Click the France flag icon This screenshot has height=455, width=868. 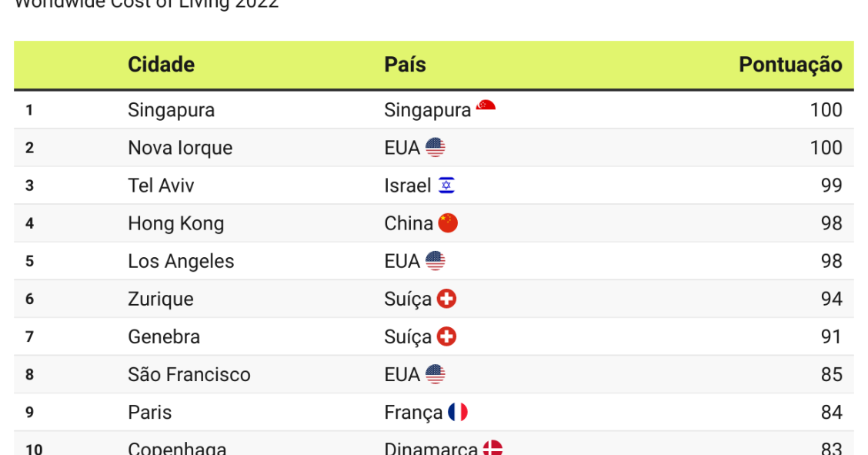(458, 413)
